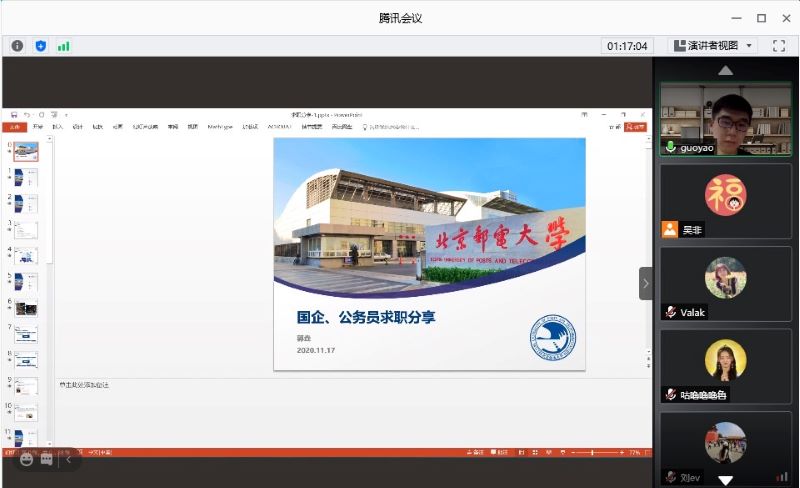800x488 pixels.
Task: Click the notes pane placeholder text
Action: click(84, 385)
